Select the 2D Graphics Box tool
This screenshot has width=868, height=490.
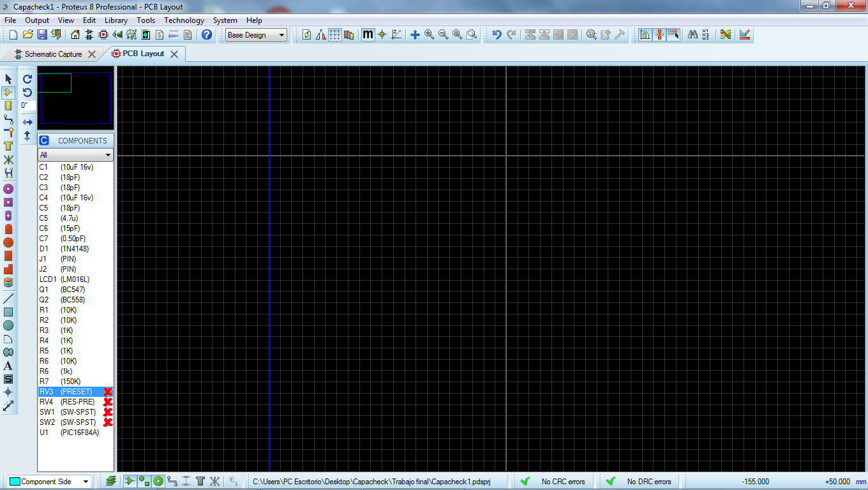click(8, 312)
